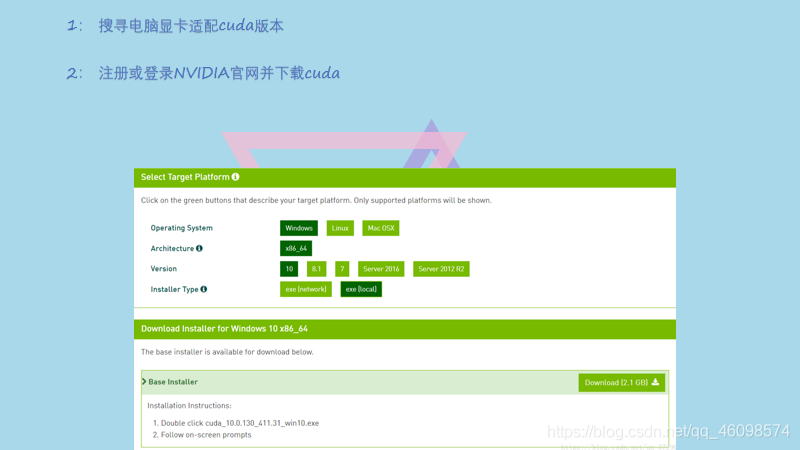This screenshot has height=450, width=800.
Task: Choose Windows version 10
Action: (289, 269)
